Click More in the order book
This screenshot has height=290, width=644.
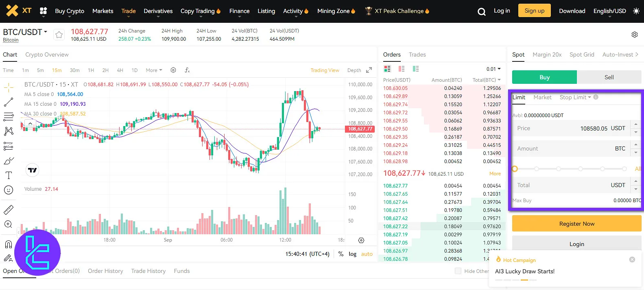click(495, 174)
